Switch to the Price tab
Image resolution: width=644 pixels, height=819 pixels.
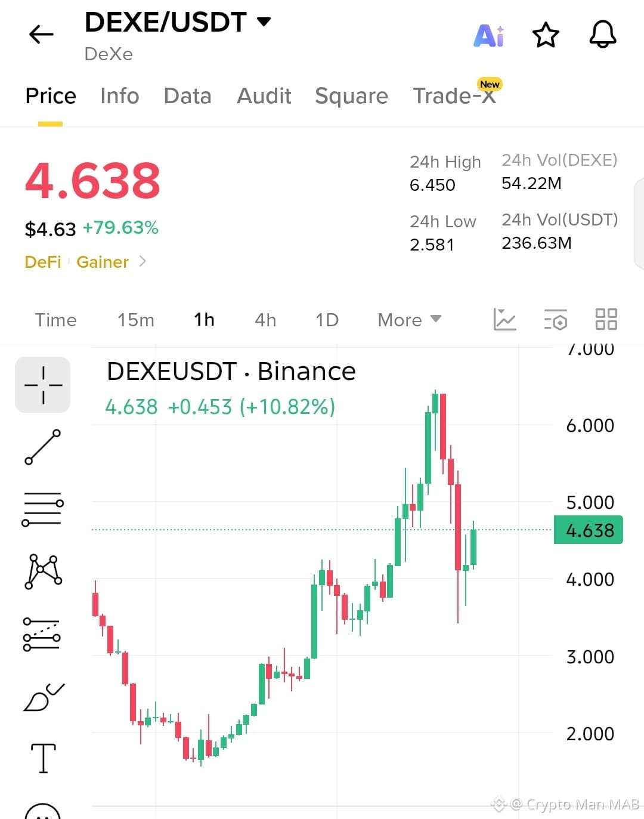[51, 96]
